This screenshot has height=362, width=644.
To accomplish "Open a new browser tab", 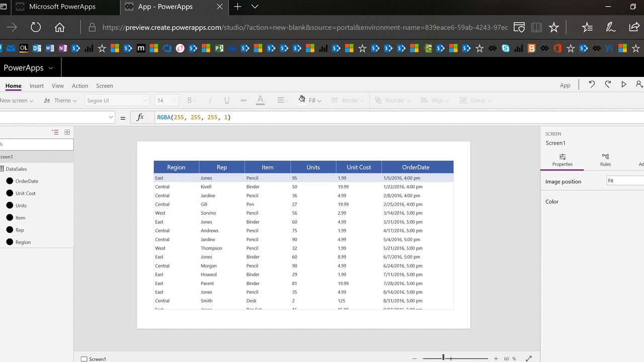I will (x=237, y=7).
